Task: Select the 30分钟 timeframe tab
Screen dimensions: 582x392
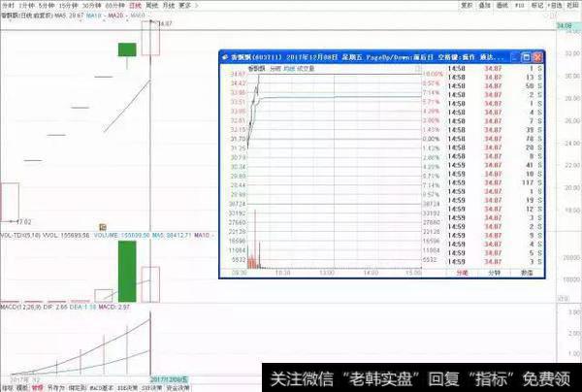Action: 91,5
